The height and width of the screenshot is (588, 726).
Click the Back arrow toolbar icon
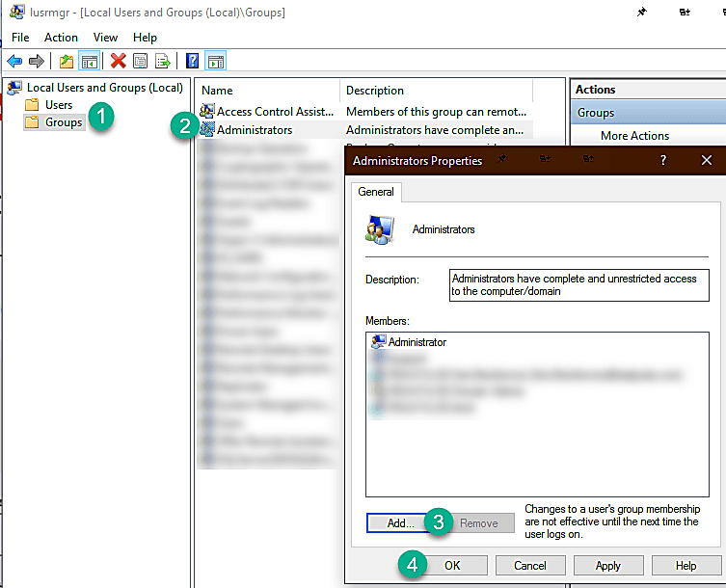pos(14,61)
